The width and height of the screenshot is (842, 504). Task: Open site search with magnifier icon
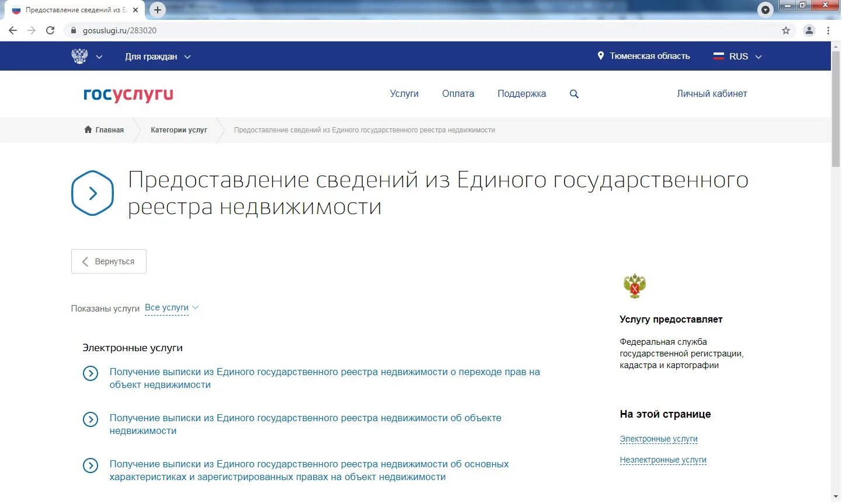point(574,94)
